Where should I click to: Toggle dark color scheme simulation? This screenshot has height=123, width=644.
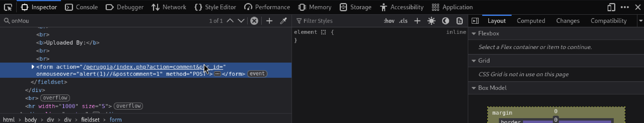[445, 21]
